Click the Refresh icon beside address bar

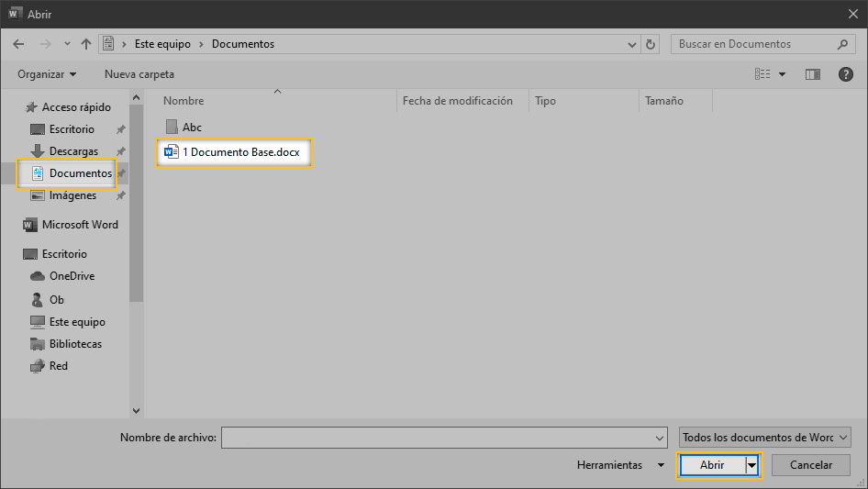pyautogui.click(x=651, y=44)
